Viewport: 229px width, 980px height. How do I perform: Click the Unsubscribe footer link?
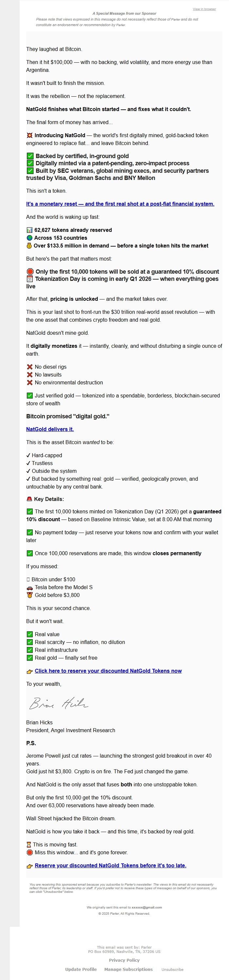click(x=172, y=970)
